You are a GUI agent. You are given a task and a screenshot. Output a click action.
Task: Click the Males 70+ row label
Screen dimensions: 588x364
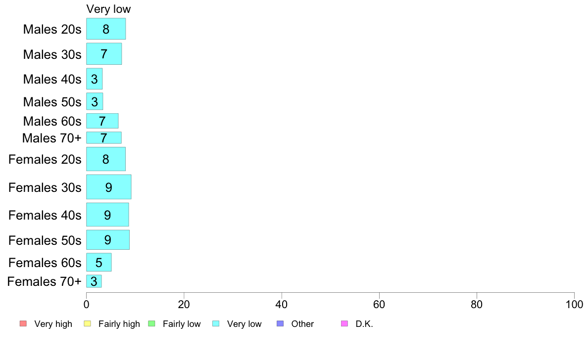pyautogui.click(x=52, y=138)
